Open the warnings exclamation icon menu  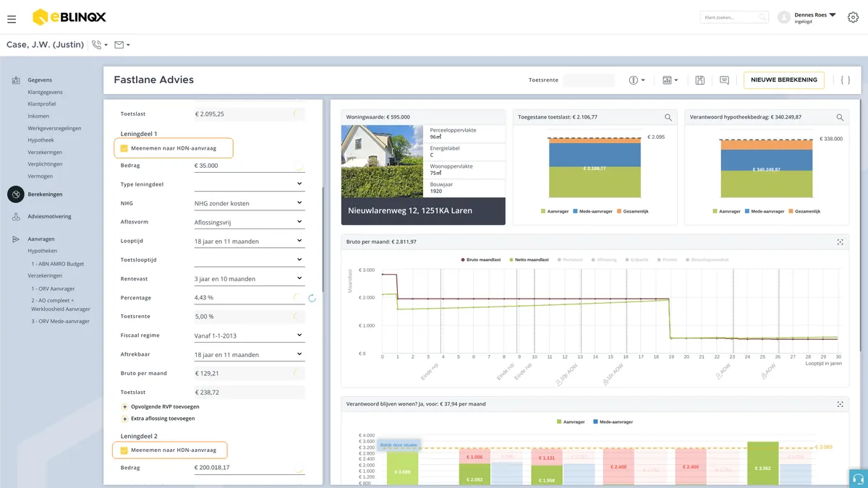tap(634, 80)
